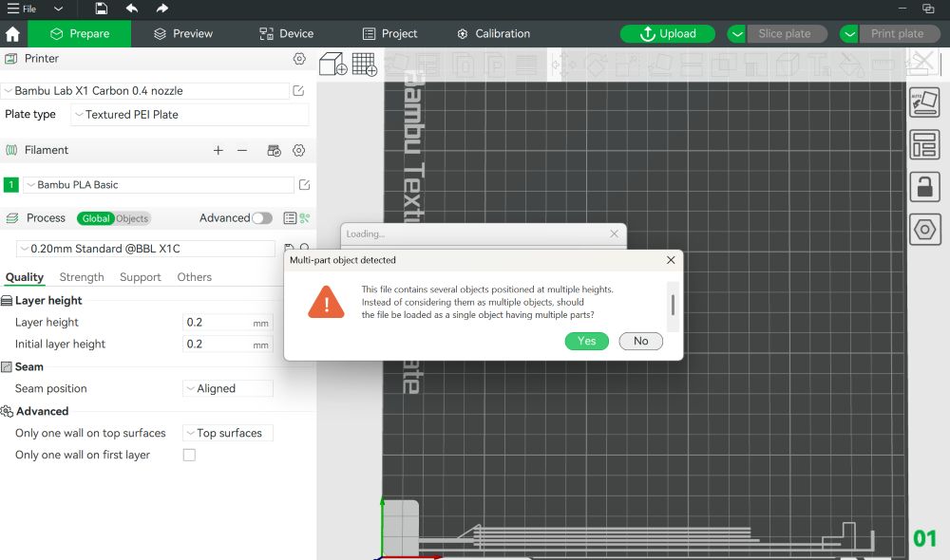Open the printer preset dropdown

click(x=145, y=91)
